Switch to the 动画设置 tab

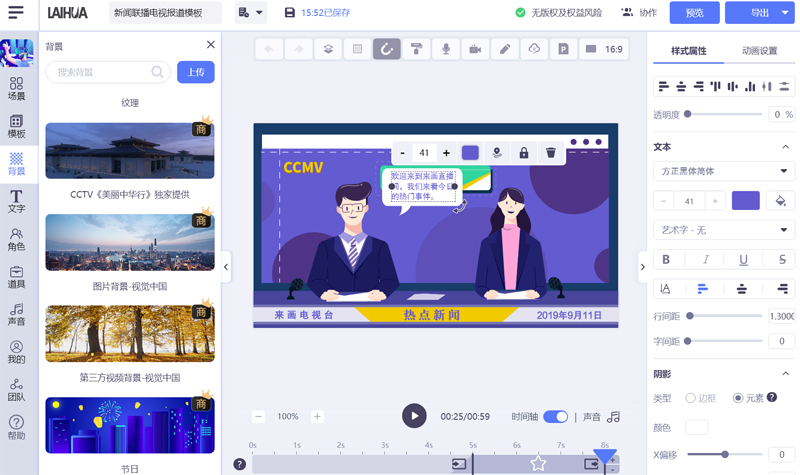pos(759,51)
